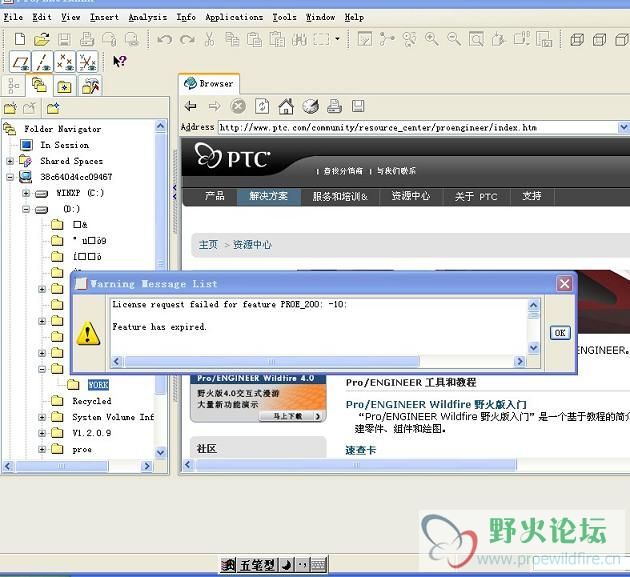Open a file using the Open folder icon
The height and width of the screenshot is (577, 630).
tap(41, 39)
